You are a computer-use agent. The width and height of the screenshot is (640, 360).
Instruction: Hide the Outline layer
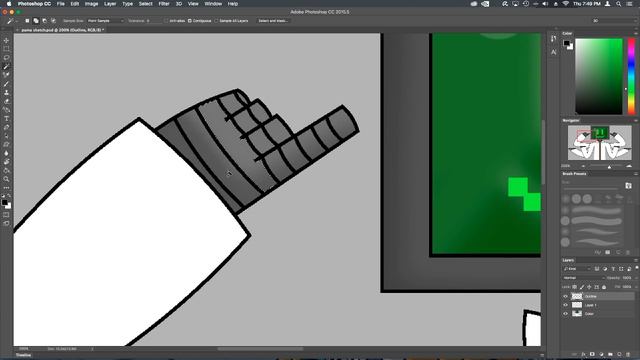click(565, 296)
